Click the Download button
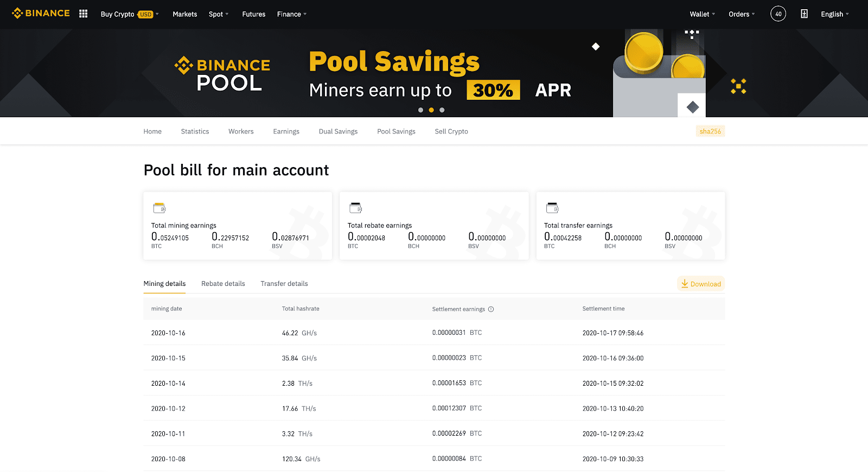This screenshot has width=868, height=472. [701, 284]
